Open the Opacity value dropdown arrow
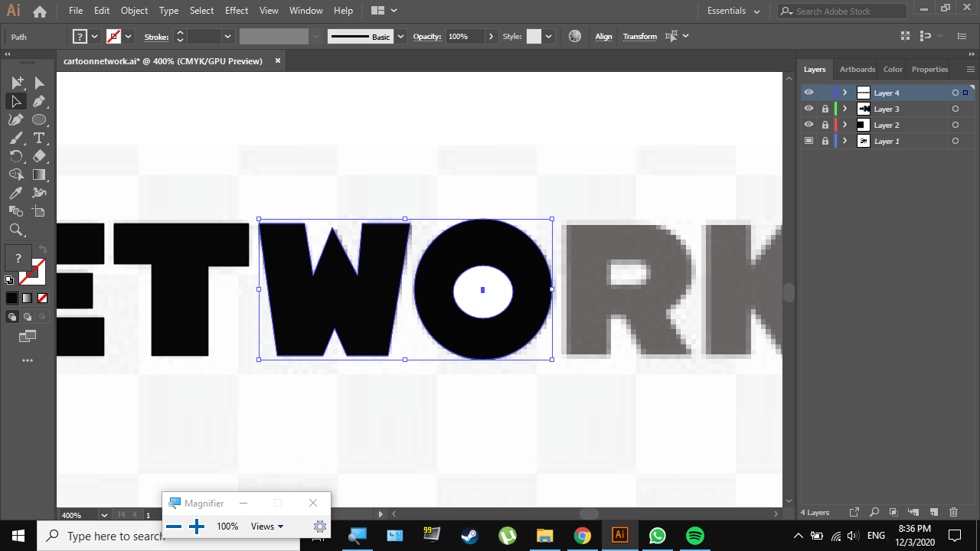 490,36
